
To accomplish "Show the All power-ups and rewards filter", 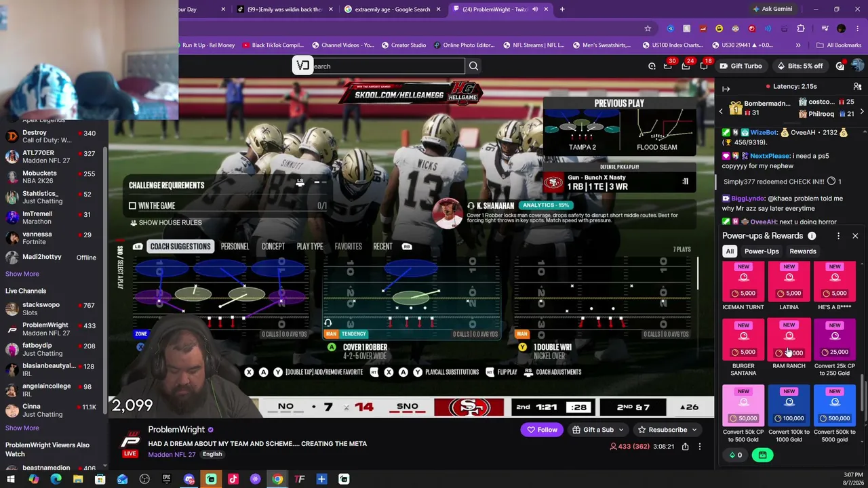I will click(x=730, y=251).
